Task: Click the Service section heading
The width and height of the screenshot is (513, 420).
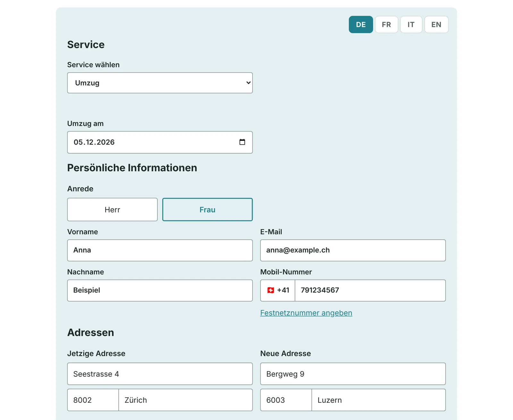Action: coord(86,45)
